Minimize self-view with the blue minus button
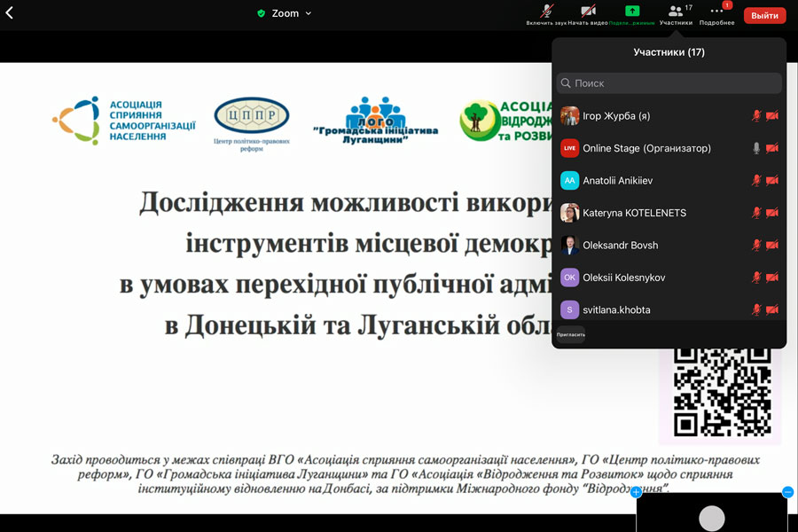This screenshot has height=532, width=798. coord(787,492)
